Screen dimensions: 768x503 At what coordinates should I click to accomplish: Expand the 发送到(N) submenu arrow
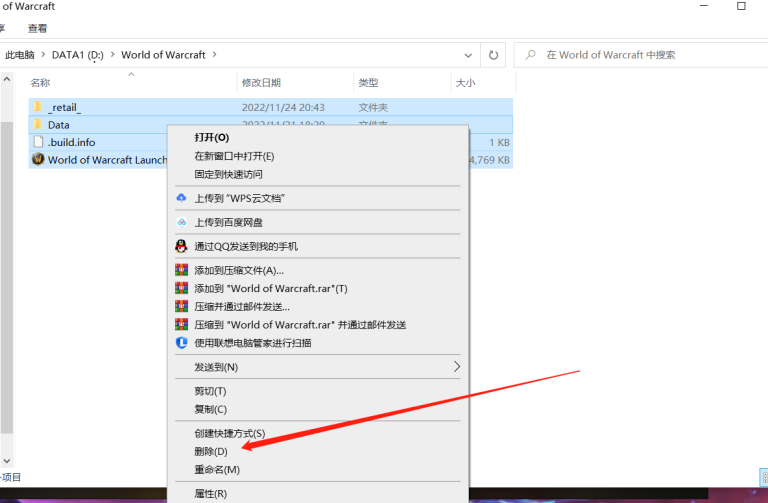[457, 367]
